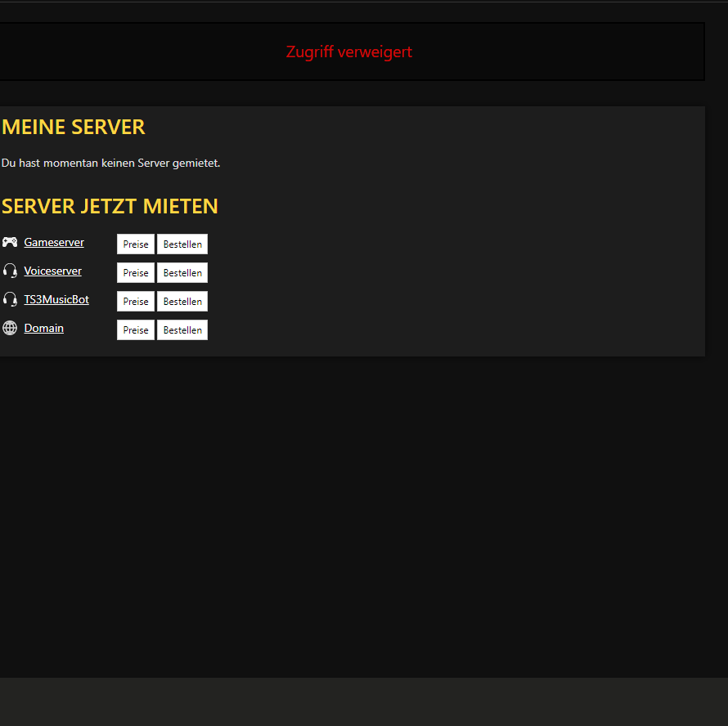
Task: Click Preise for the Gameserver
Action: [x=135, y=244]
